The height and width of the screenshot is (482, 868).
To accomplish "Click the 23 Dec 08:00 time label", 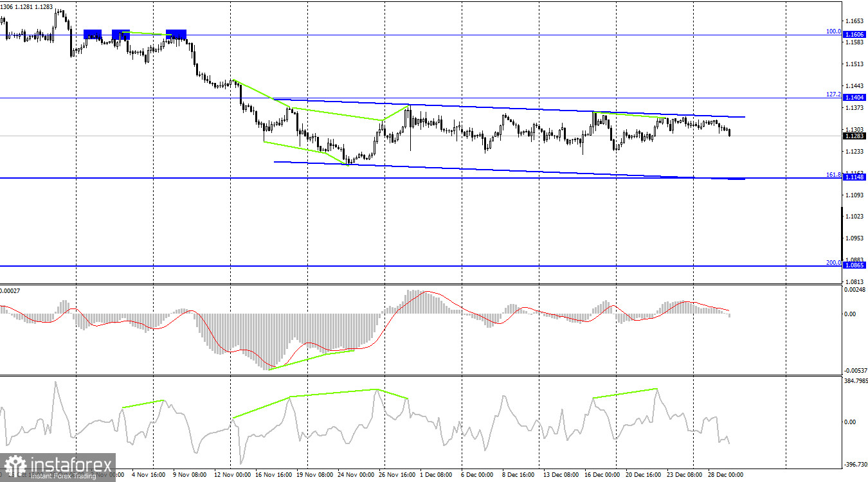I will coord(683,476).
